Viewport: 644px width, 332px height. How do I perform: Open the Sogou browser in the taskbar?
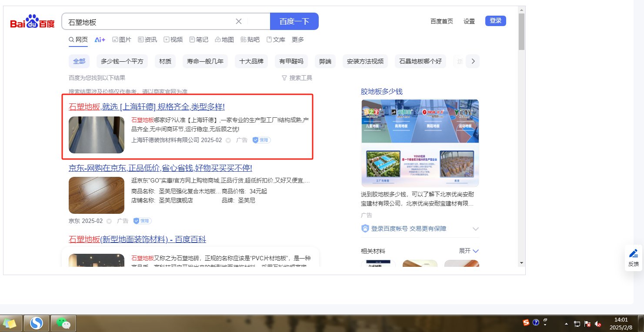pyautogui.click(x=37, y=323)
